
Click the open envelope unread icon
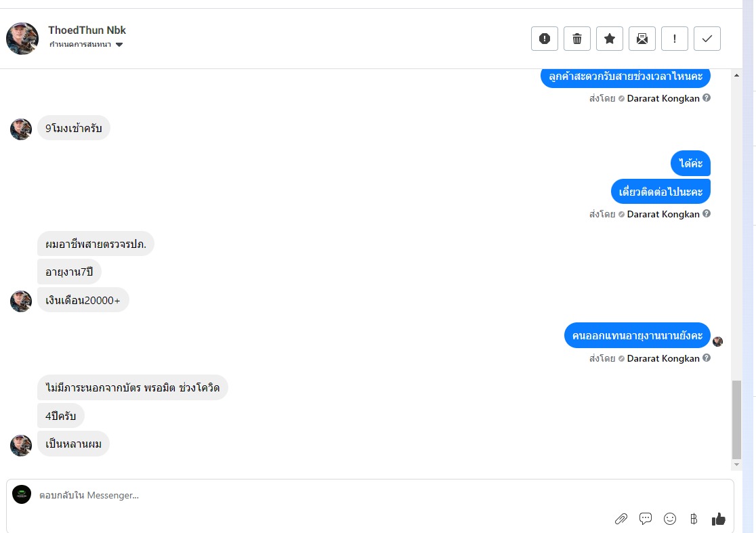click(642, 39)
